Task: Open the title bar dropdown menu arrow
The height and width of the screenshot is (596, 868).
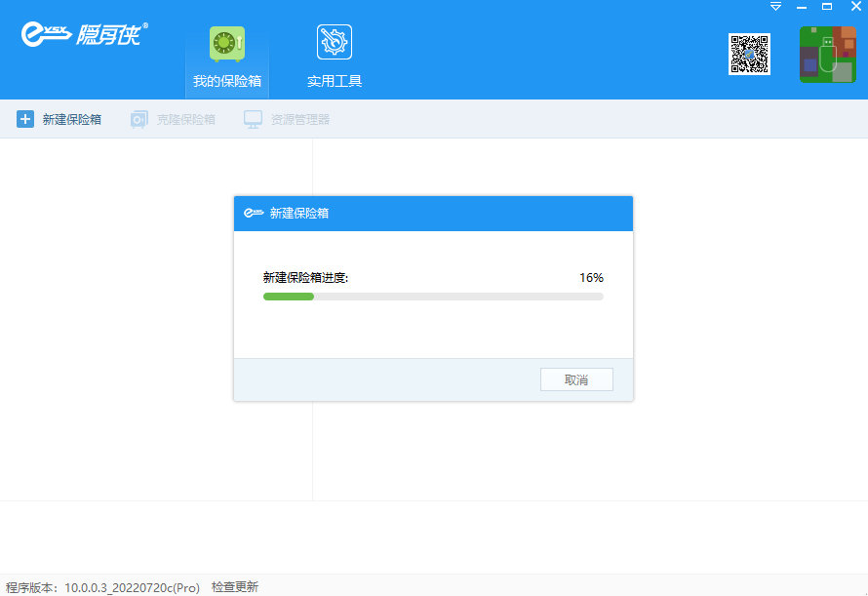Action: tap(775, 7)
